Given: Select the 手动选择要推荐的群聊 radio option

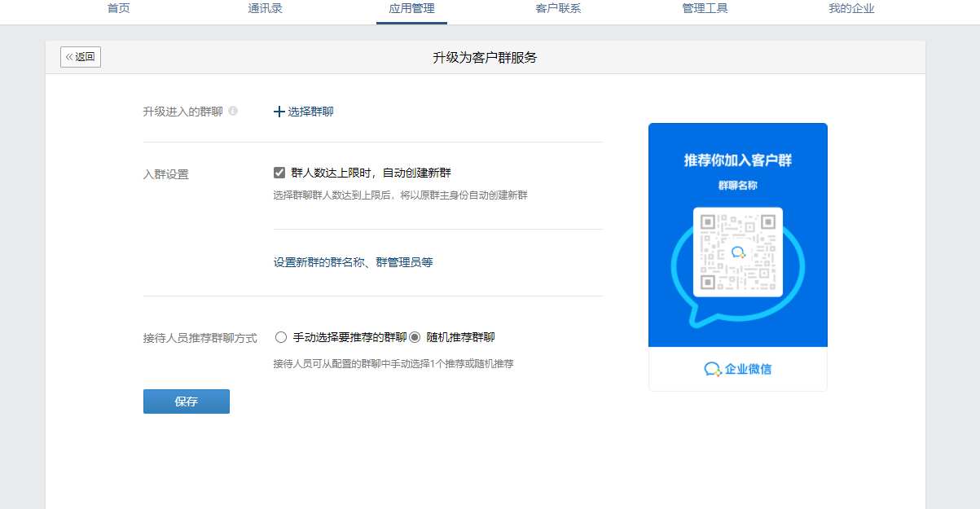Looking at the screenshot, I should [x=281, y=337].
